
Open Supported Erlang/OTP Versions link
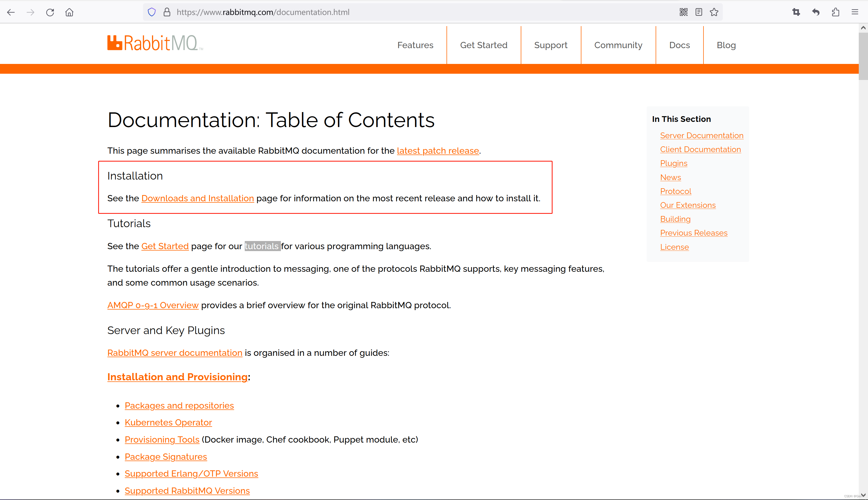[x=191, y=474]
